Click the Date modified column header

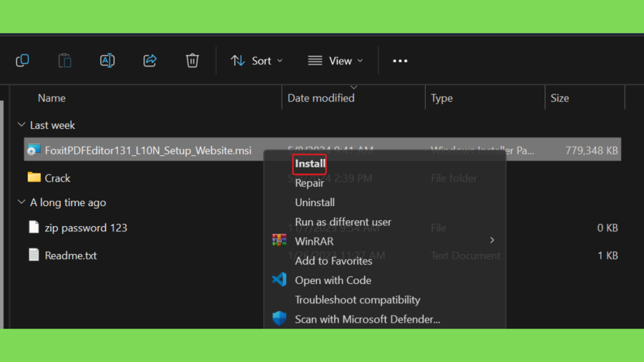click(x=321, y=98)
